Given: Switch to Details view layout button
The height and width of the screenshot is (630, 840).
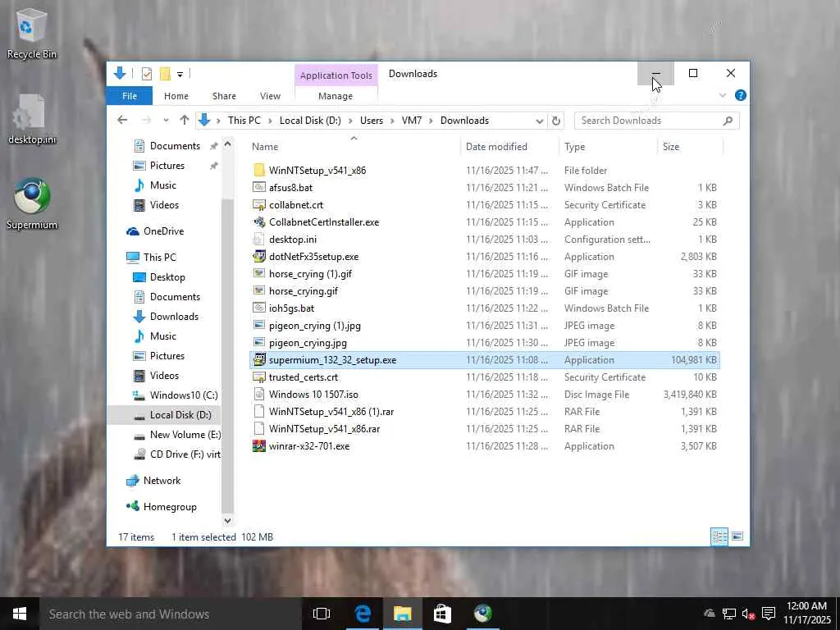Looking at the screenshot, I should point(719,536).
